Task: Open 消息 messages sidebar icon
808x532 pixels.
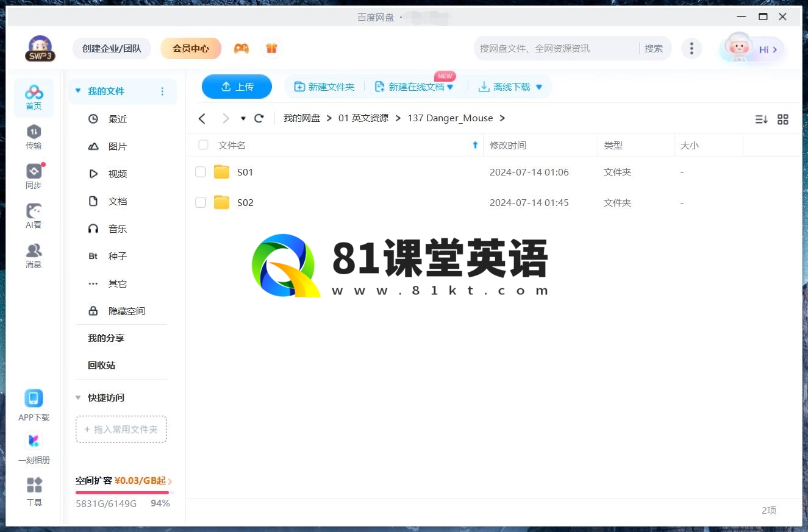Action: coord(34,256)
